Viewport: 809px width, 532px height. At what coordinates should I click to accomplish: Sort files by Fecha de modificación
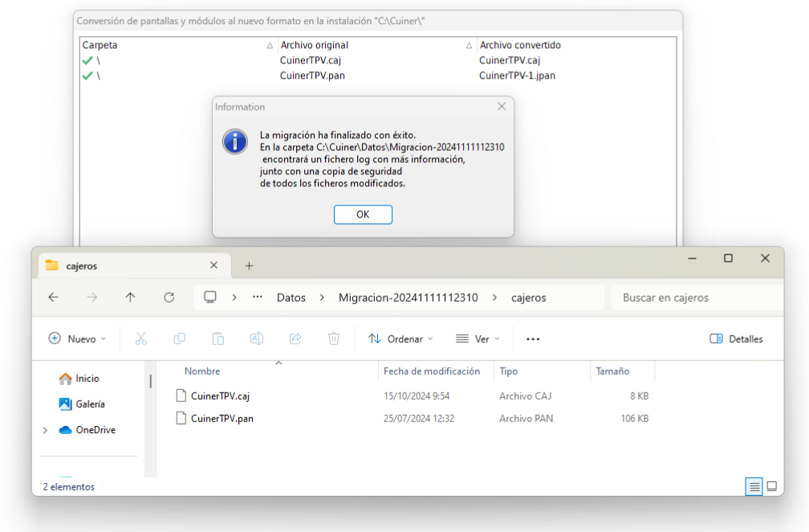pos(432,372)
